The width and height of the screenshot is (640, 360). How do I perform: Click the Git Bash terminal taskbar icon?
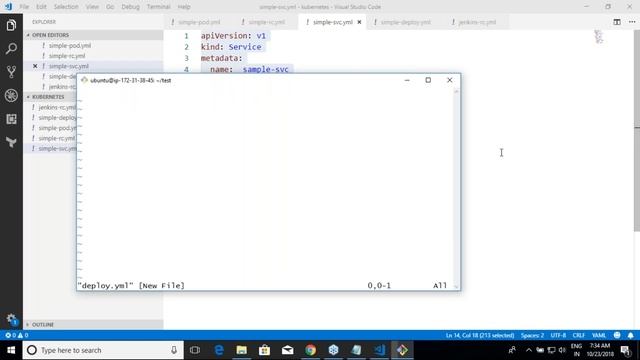(x=402, y=350)
